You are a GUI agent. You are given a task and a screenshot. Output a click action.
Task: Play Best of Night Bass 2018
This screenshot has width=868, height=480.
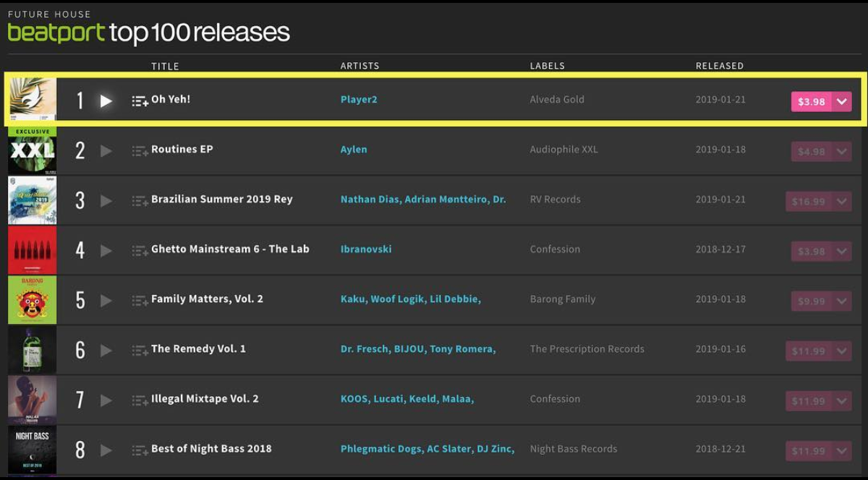[x=106, y=450]
